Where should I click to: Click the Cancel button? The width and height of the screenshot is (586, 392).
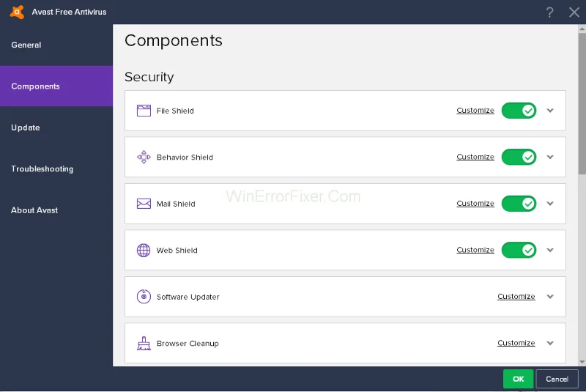(557, 379)
